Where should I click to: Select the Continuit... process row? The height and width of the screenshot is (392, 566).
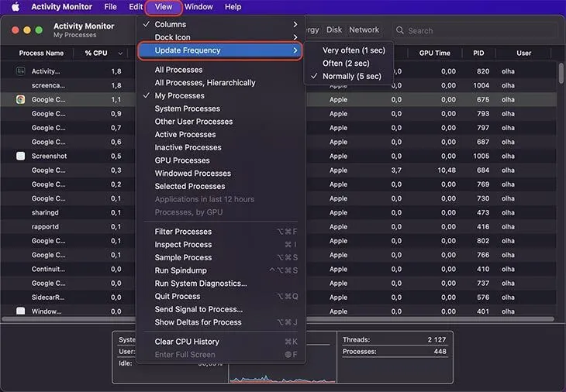point(278,269)
